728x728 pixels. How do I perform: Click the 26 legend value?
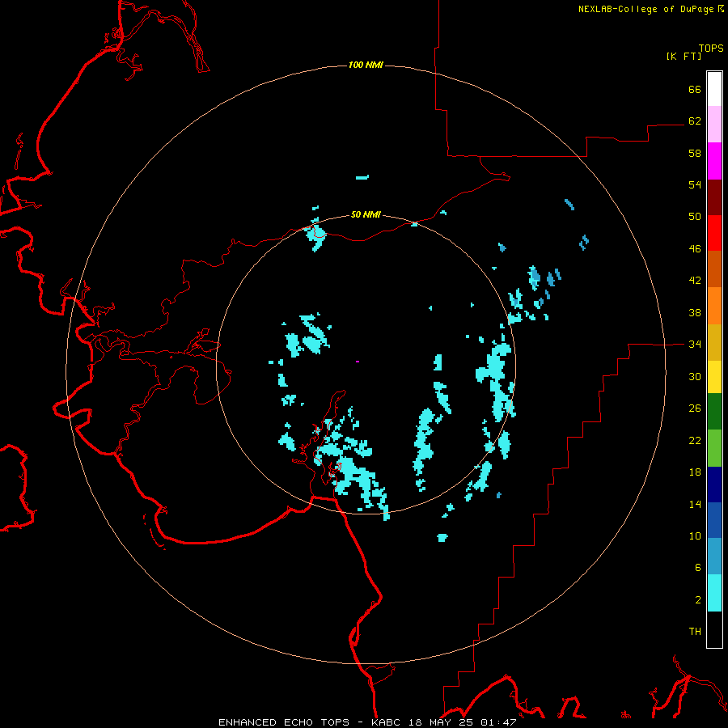(695, 408)
